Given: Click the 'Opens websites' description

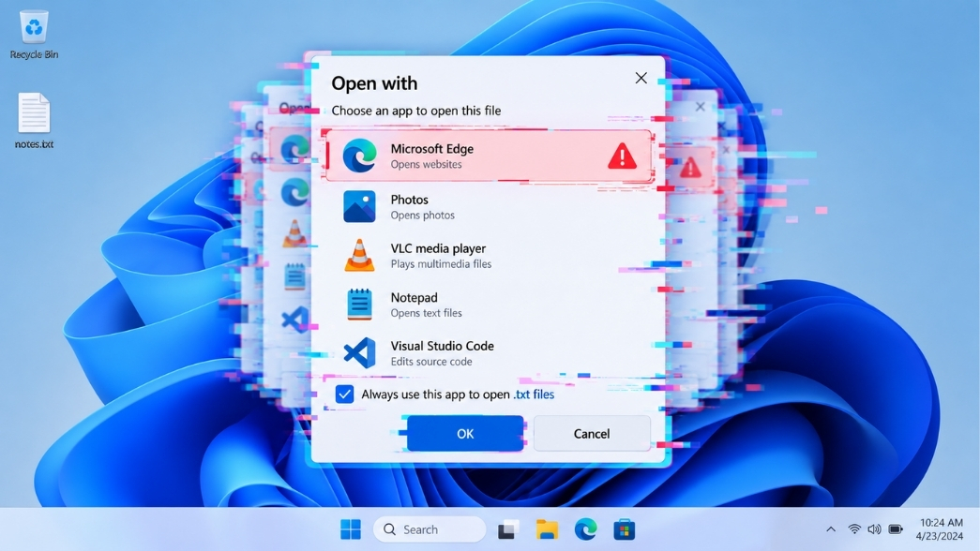Looking at the screenshot, I should 427,164.
